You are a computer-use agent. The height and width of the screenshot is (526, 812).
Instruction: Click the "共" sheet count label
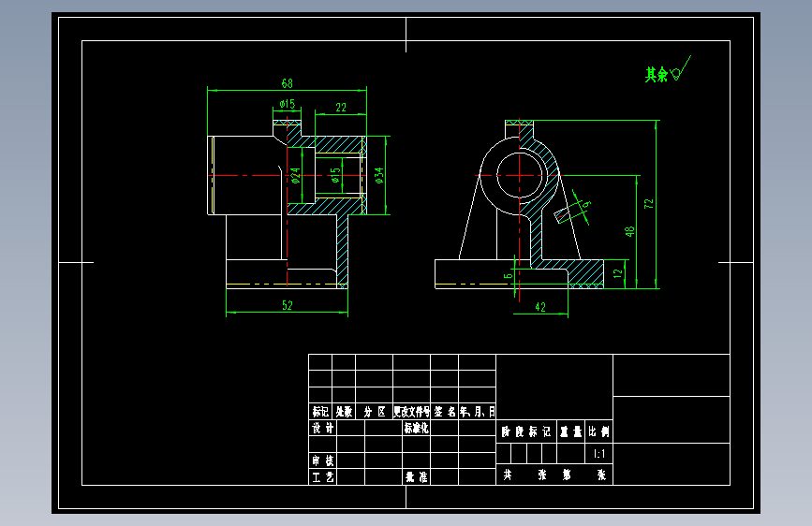[508, 475]
